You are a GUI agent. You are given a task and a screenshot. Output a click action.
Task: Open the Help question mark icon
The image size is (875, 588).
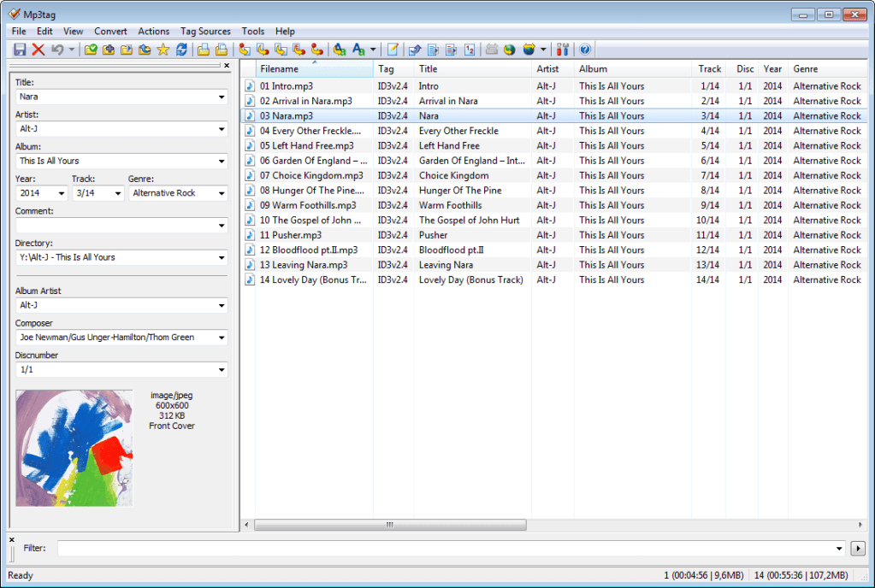[585, 50]
